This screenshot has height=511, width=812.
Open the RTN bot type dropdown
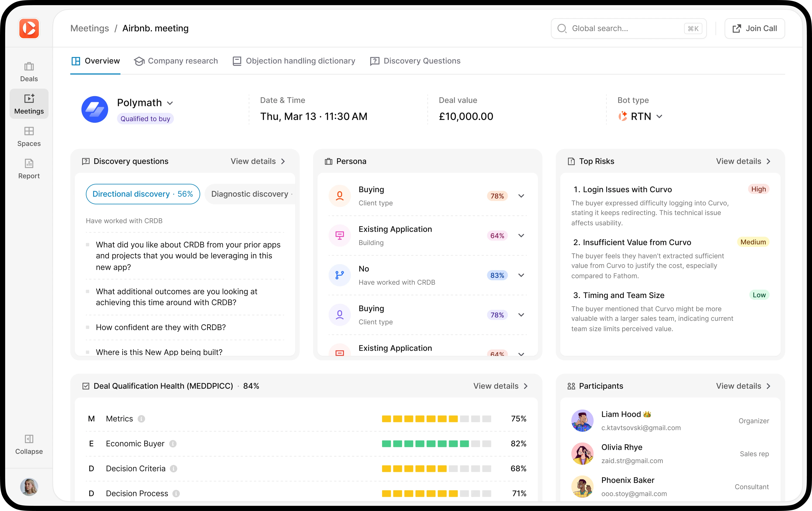click(659, 117)
